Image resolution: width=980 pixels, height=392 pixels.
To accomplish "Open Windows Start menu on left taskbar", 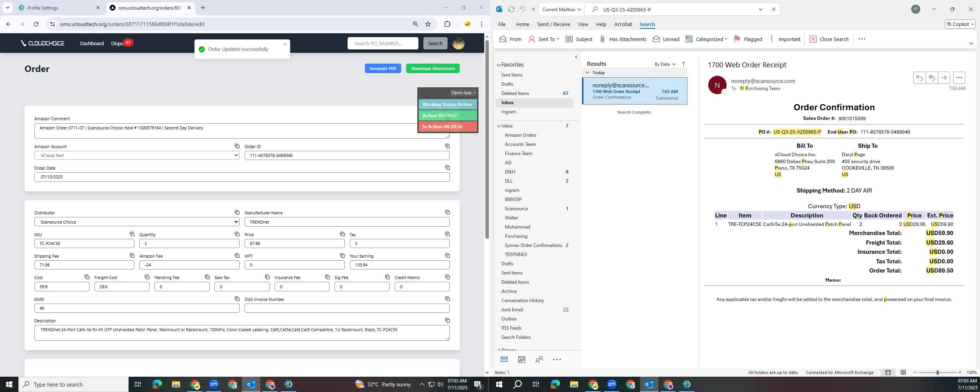I will coord(9,384).
